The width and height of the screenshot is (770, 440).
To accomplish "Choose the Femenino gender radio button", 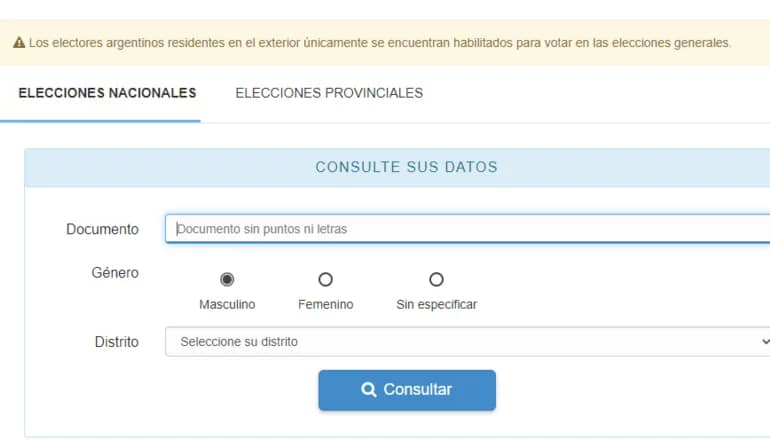I will pos(326,279).
